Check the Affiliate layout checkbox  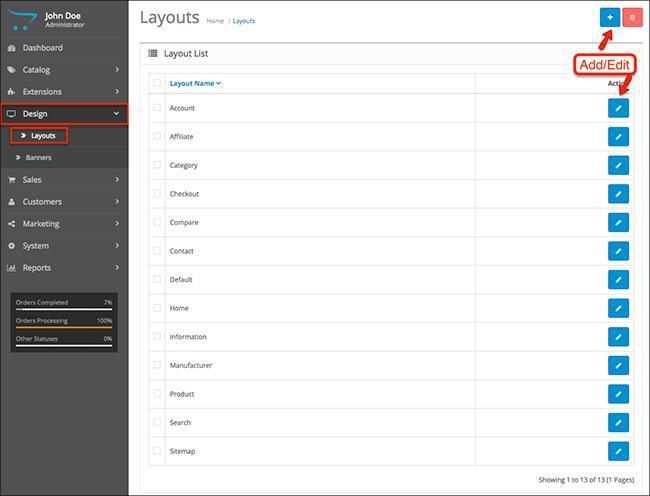(x=157, y=136)
